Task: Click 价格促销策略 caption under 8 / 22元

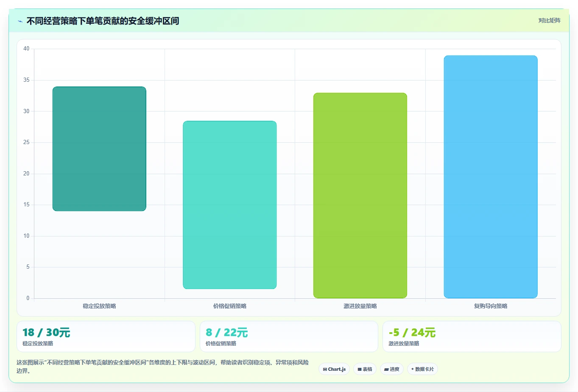Action: click(x=221, y=344)
